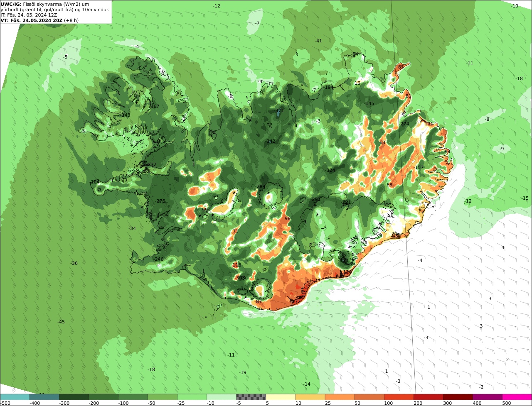Click the '143' value in the Westfjords

[x=126, y=115]
